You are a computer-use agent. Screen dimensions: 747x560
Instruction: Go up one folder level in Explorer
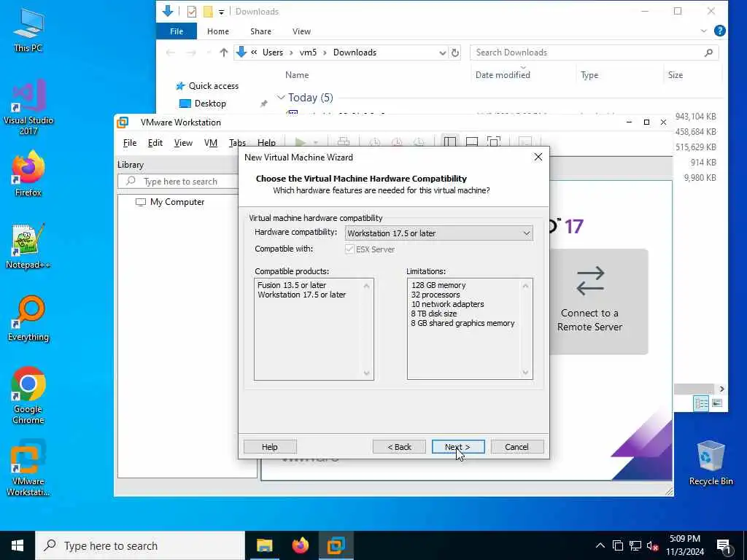(x=223, y=52)
